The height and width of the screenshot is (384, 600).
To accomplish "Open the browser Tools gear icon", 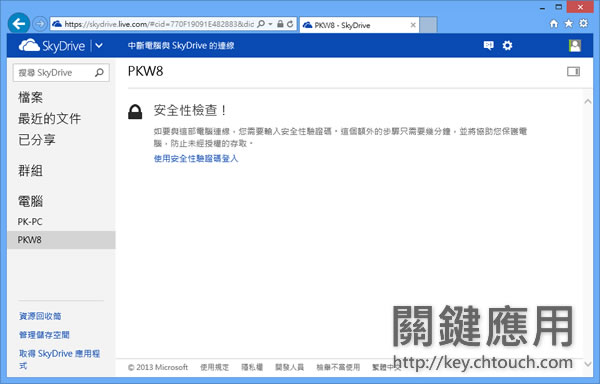I will click(x=584, y=23).
